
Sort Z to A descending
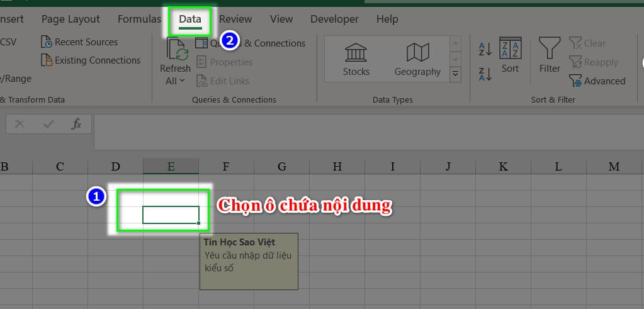click(485, 74)
